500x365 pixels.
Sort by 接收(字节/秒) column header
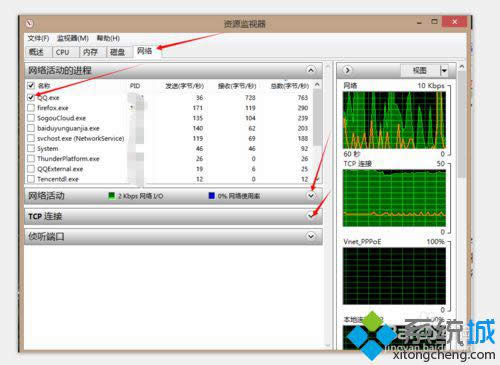tap(237, 86)
